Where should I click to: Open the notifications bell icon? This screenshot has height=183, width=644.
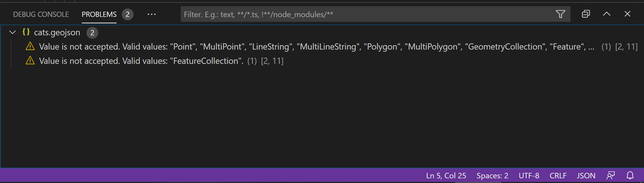click(630, 175)
